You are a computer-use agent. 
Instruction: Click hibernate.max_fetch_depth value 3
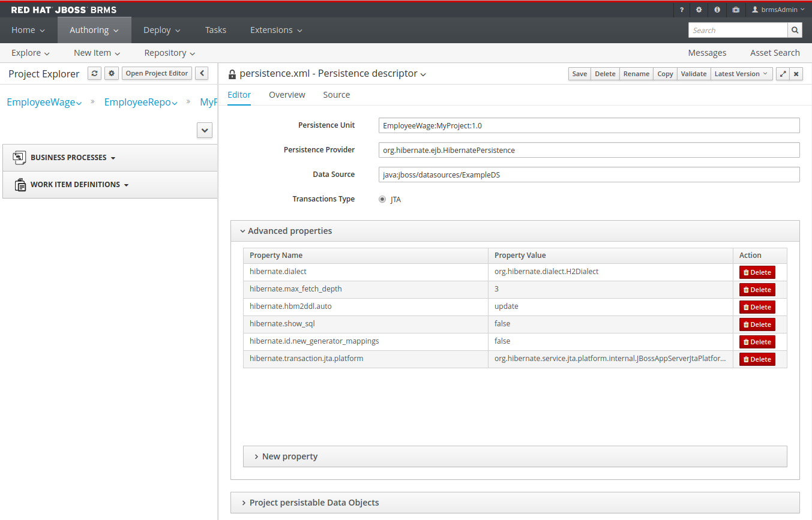(610, 290)
